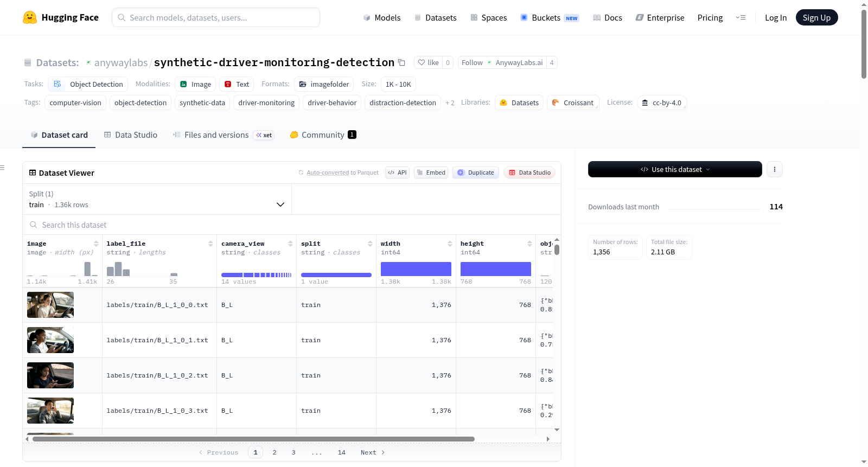Click the Sign Up button

click(x=816, y=17)
